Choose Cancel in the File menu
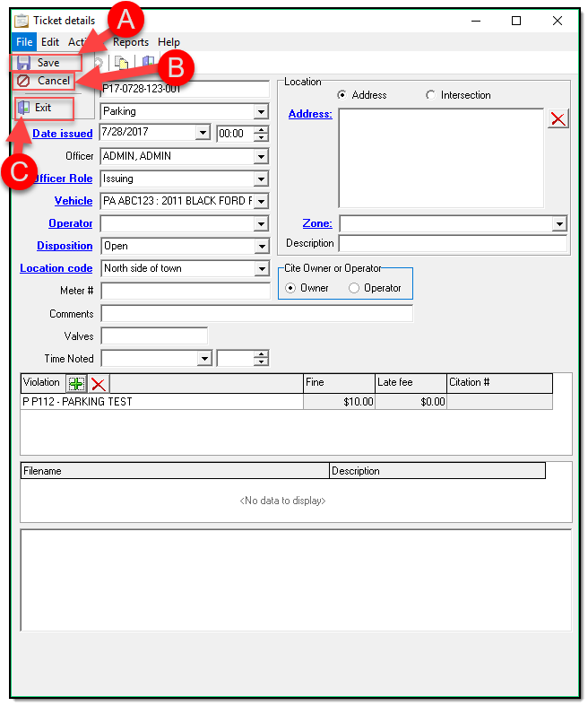 [52, 81]
